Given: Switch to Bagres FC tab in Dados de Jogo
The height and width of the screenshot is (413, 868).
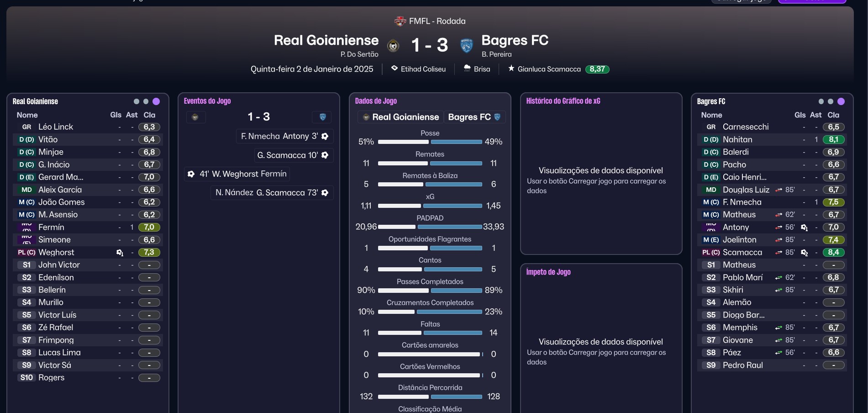Looking at the screenshot, I should (474, 117).
